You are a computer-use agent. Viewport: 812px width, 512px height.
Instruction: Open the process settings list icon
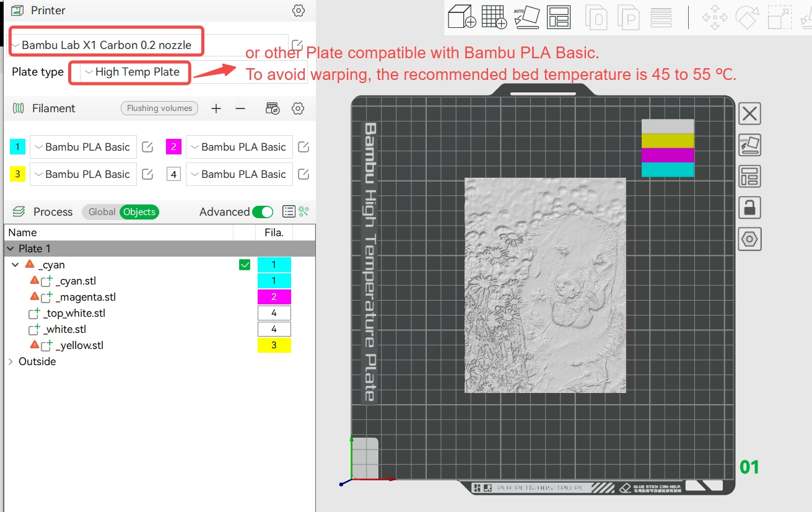click(x=289, y=212)
